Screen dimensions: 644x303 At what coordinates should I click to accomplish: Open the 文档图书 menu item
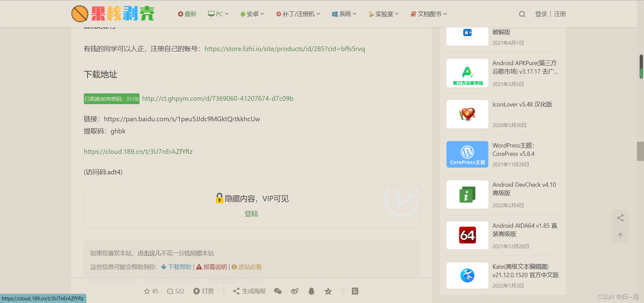[428, 14]
